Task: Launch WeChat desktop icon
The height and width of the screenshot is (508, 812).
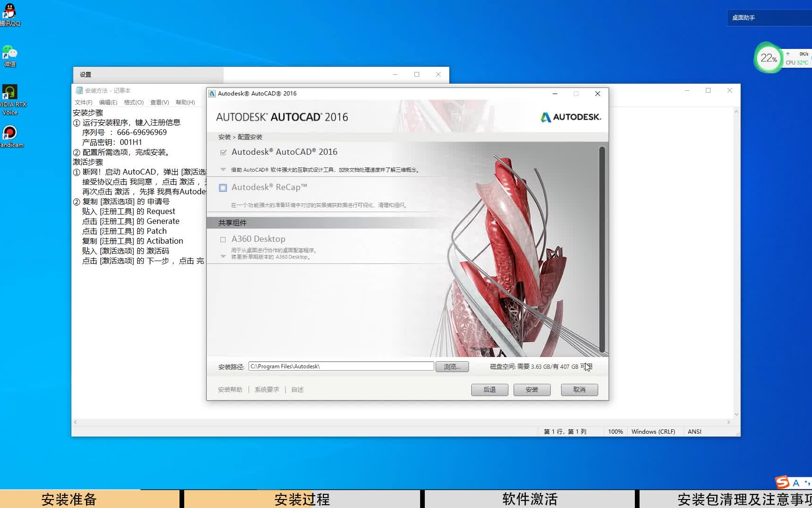Action: point(10,51)
